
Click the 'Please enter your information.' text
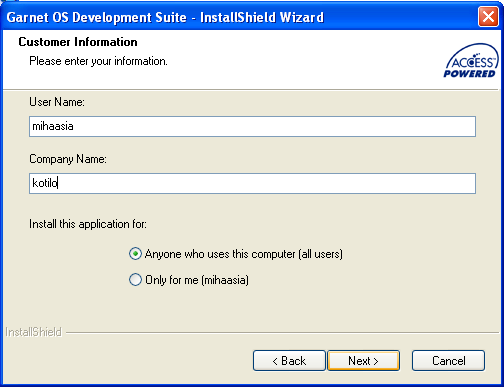tap(98, 61)
